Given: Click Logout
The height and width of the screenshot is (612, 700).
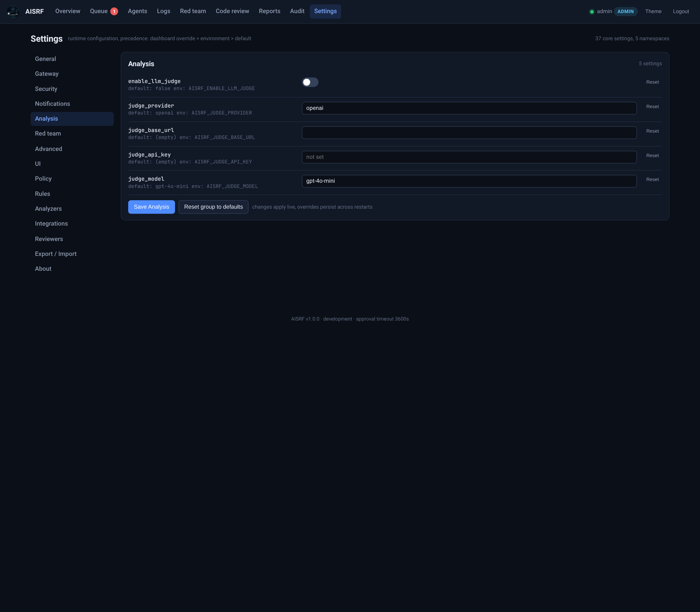Looking at the screenshot, I should (681, 12).
